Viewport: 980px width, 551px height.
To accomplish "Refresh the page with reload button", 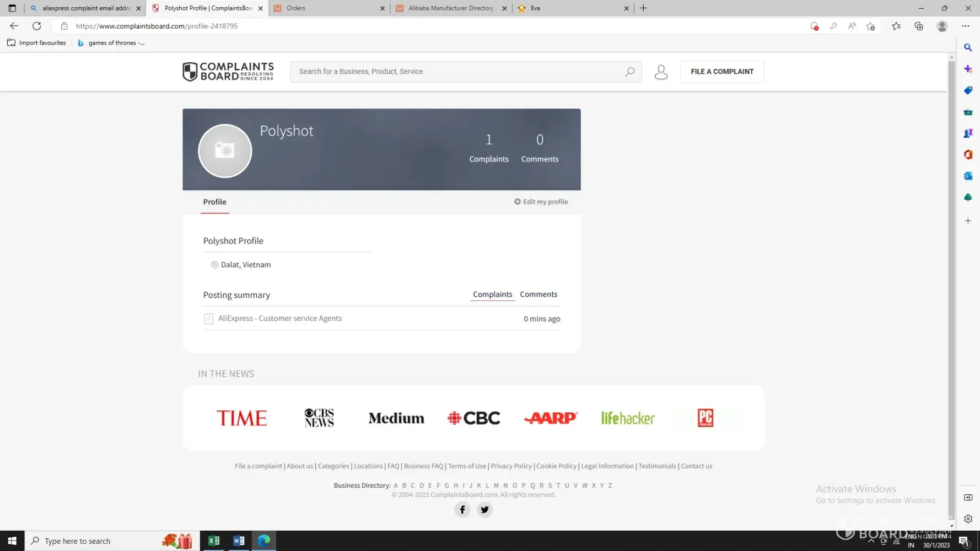I will [37, 26].
